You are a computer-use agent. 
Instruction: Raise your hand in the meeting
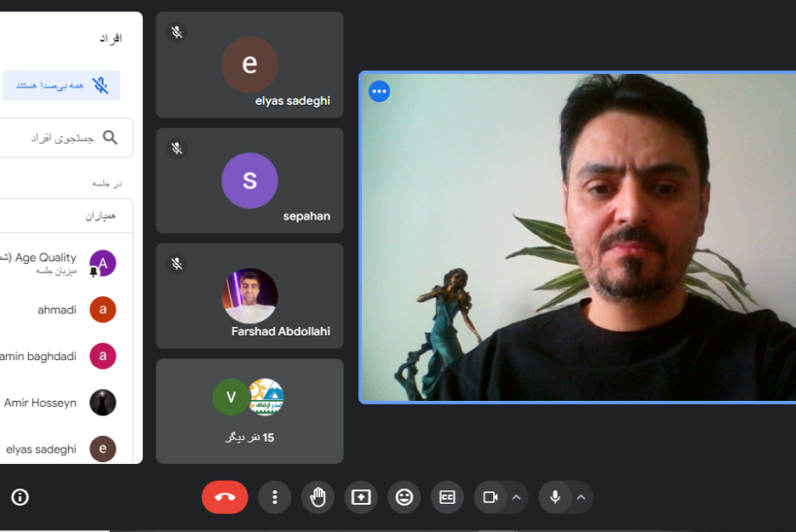click(x=317, y=497)
